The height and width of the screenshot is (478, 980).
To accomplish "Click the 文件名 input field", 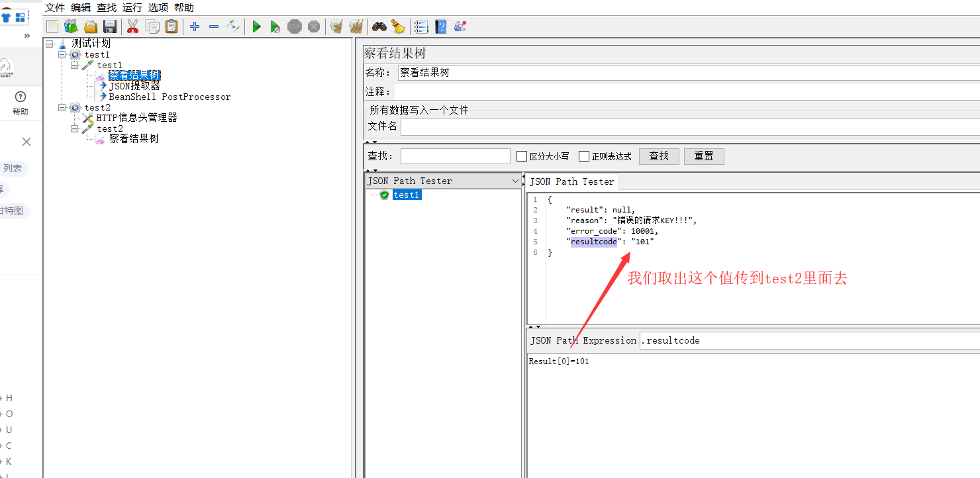I will pyautogui.click(x=690, y=126).
